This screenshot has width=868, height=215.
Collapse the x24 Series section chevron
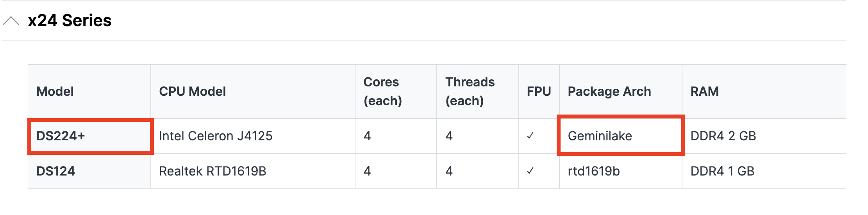(11, 21)
